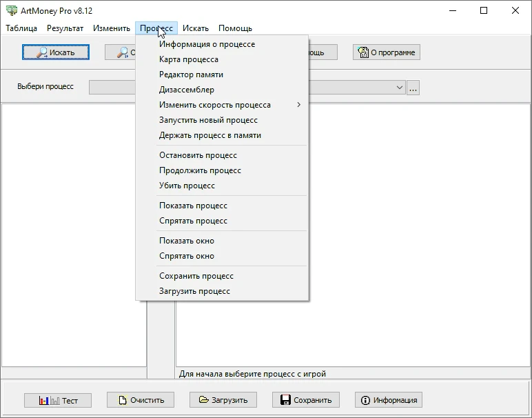Expand the Изменить скорость процесса submenu arrow
The image size is (532, 418).
pyautogui.click(x=298, y=105)
